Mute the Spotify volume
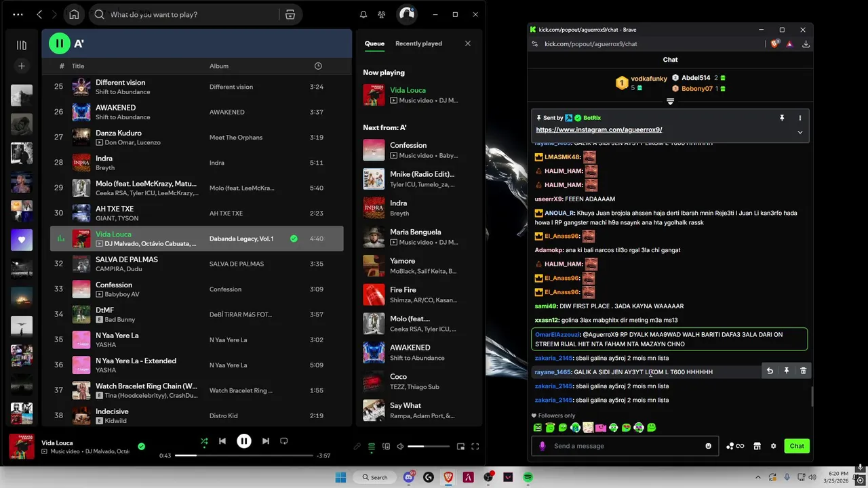The height and width of the screenshot is (488, 868). point(400,447)
